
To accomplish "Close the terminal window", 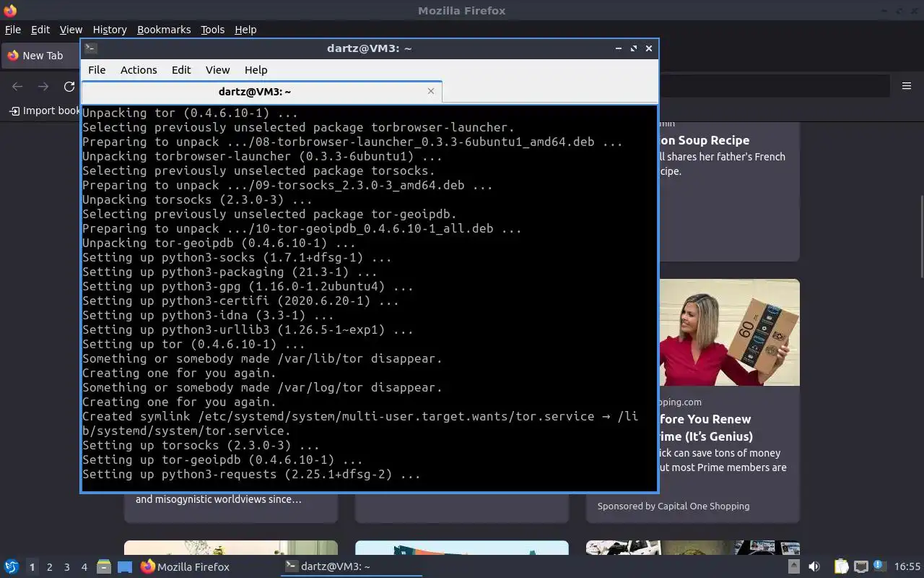I will [x=649, y=48].
